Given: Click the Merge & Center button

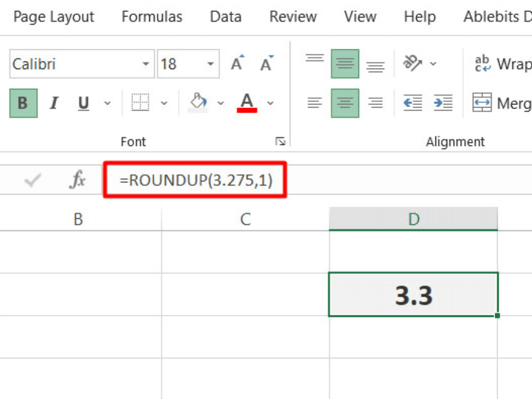Looking at the screenshot, I should pos(502,103).
